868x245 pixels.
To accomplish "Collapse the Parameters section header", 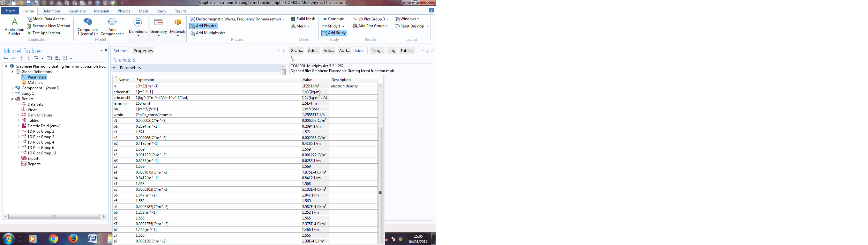I will pos(114,68).
